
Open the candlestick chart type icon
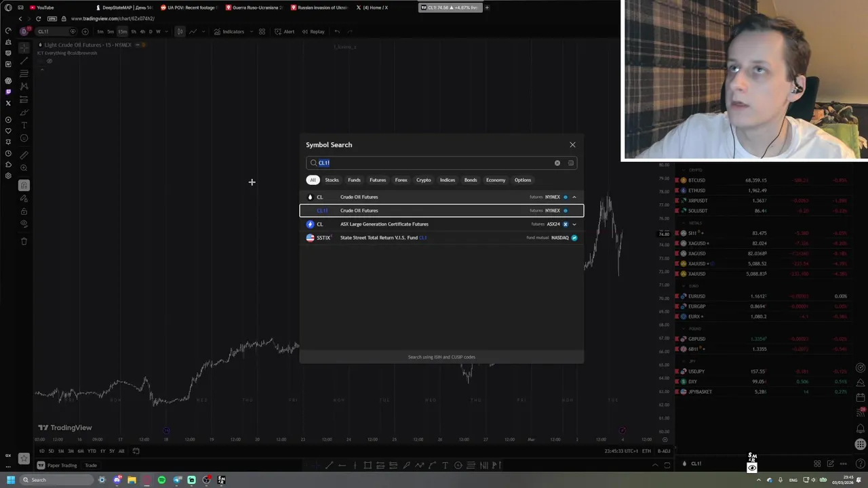click(180, 31)
